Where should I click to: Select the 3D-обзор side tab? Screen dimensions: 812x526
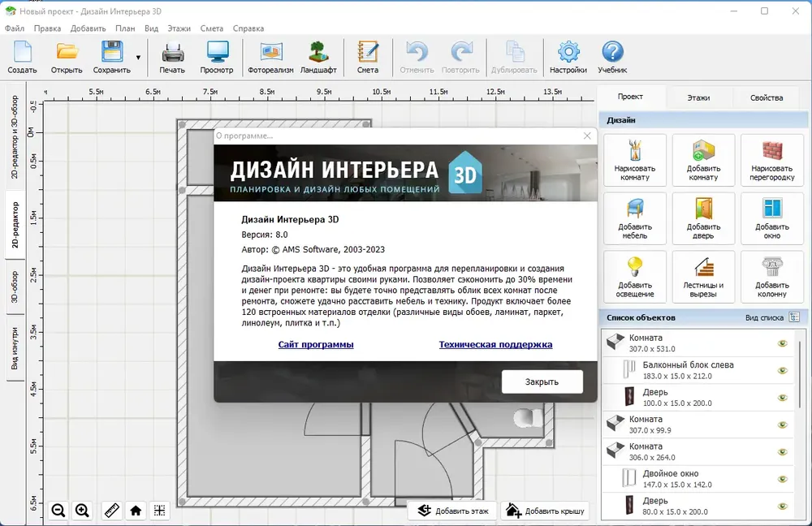(x=15, y=287)
